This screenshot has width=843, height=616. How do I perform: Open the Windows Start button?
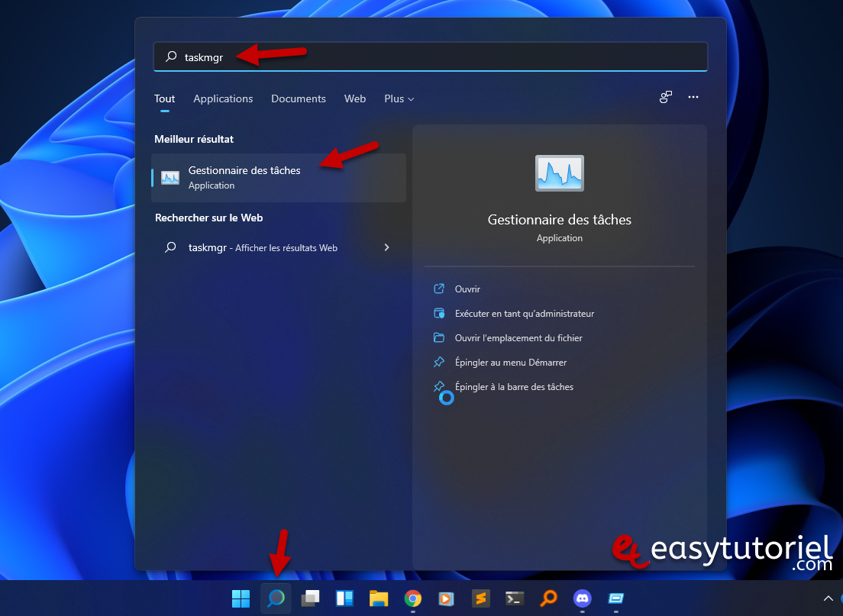tap(241, 598)
